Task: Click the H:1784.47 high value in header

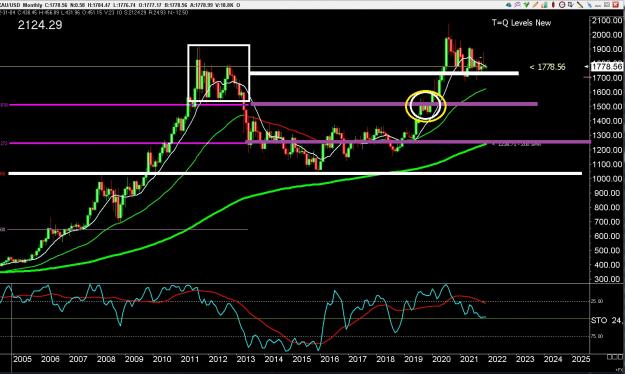Action: [x=98, y=5]
